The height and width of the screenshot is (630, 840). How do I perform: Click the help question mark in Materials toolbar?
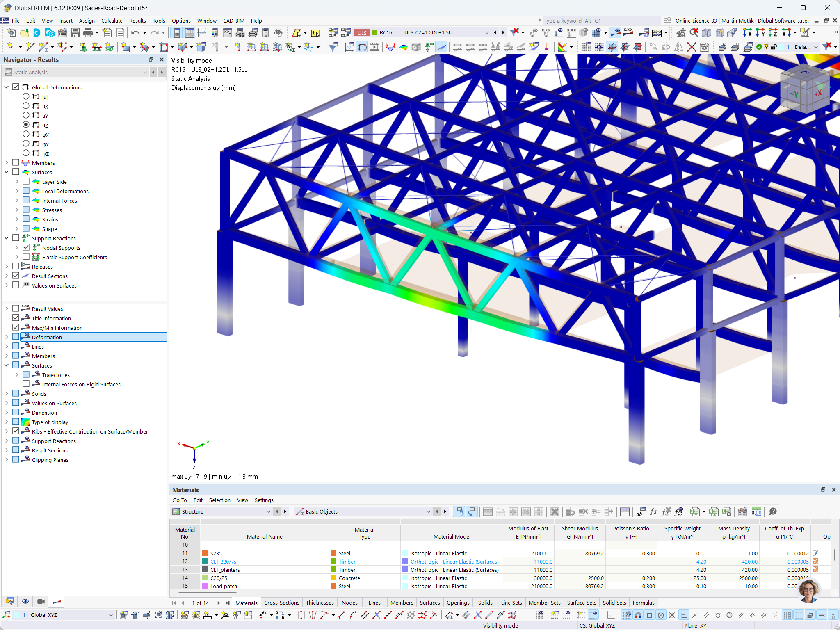pos(773,511)
